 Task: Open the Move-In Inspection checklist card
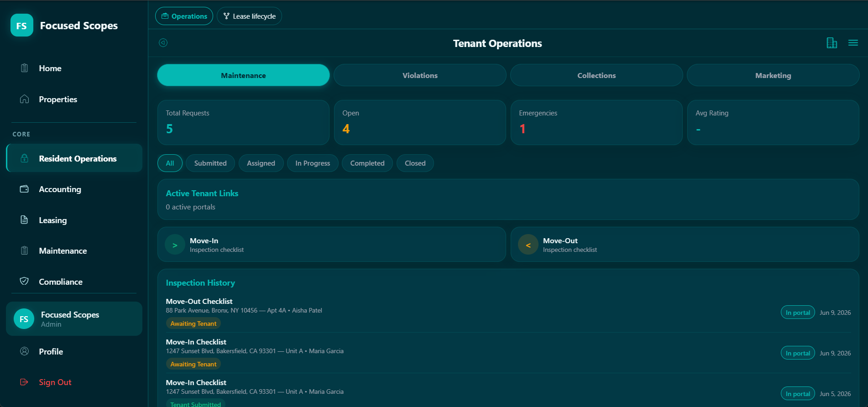332,245
